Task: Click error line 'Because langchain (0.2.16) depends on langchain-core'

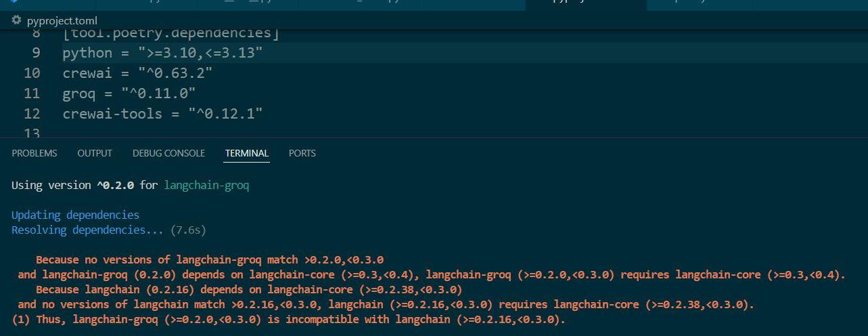Action: [249, 289]
